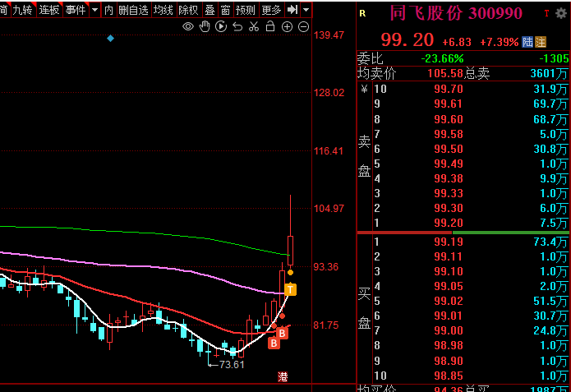Toggle the ¥ currency icon in sell orders
This screenshot has height=392, width=571.
pyautogui.click(x=364, y=89)
